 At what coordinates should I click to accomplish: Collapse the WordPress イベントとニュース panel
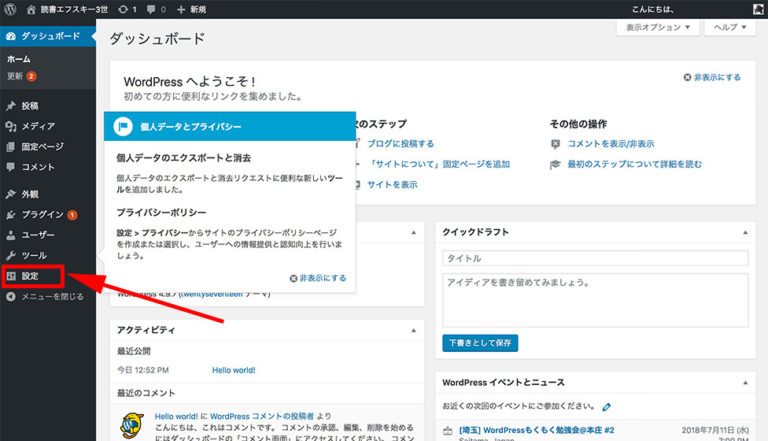[745, 383]
